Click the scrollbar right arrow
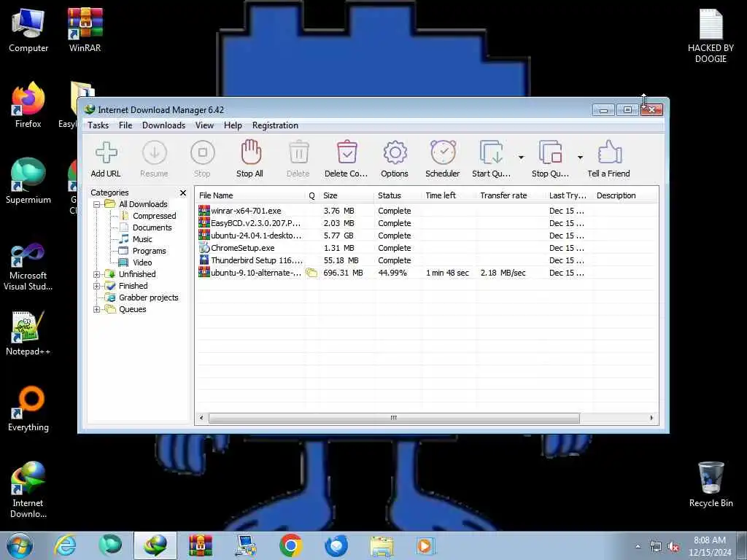This screenshot has height=560, width=747. (651, 418)
